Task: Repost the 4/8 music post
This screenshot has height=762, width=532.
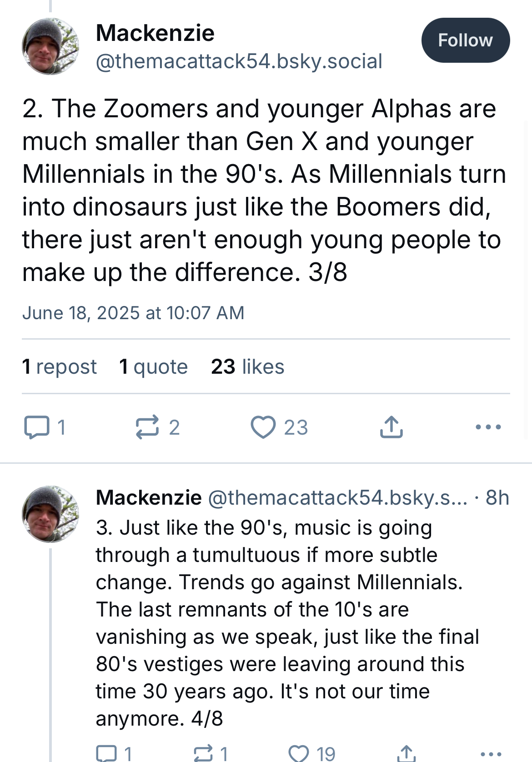Action: pos(211,753)
